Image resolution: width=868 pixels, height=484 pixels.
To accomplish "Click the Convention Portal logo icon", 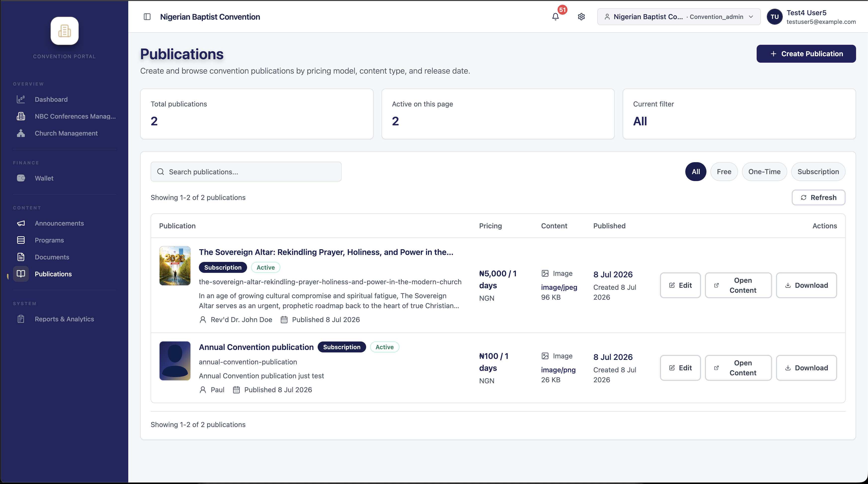I will tap(64, 31).
